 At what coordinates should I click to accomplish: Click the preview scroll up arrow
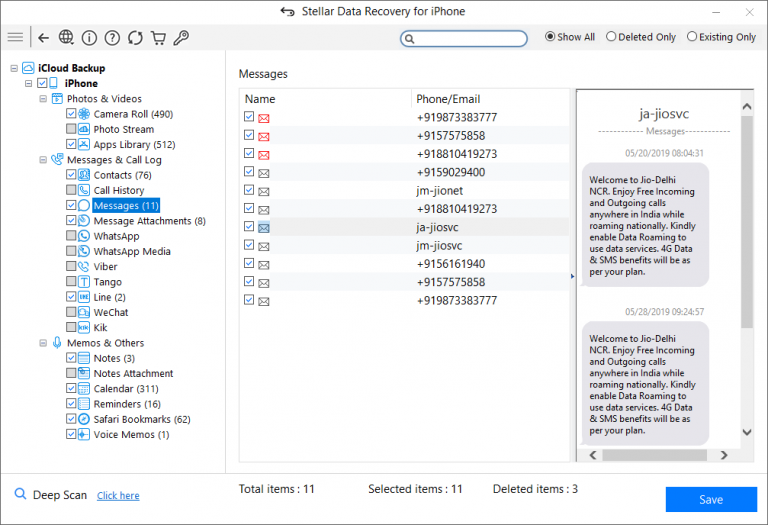coord(746,106)
